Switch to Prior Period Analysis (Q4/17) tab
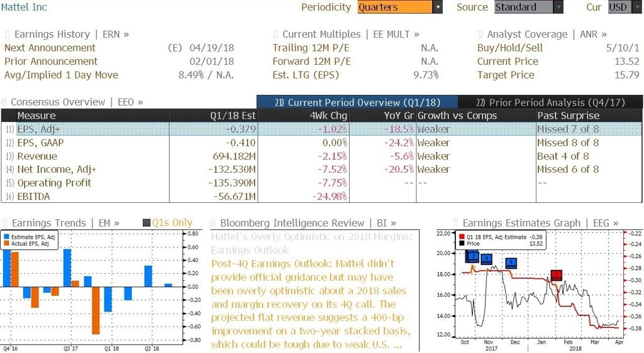The height and width of the screenshot is (353, 644). 550,102
